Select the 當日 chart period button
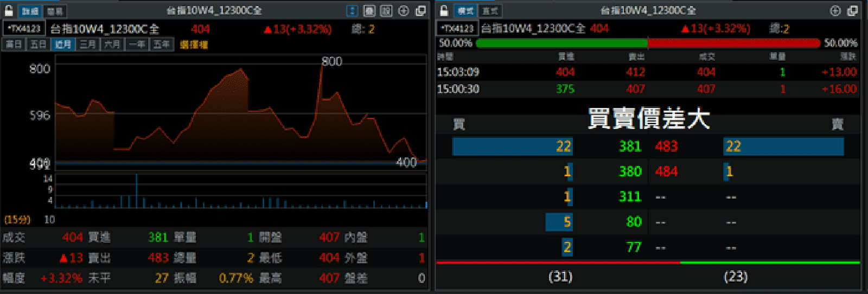 click(x=14, y=44)
